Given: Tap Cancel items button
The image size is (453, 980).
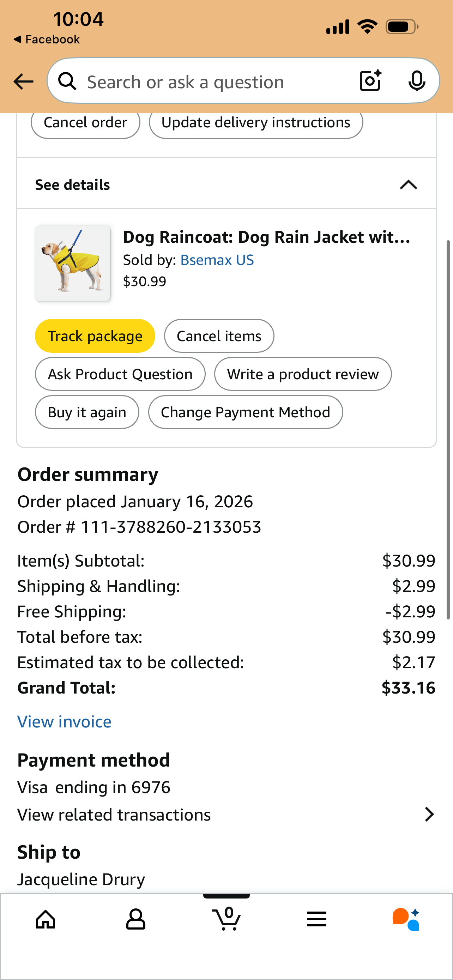Looking at the screenshot, I should tap(219, 336).
